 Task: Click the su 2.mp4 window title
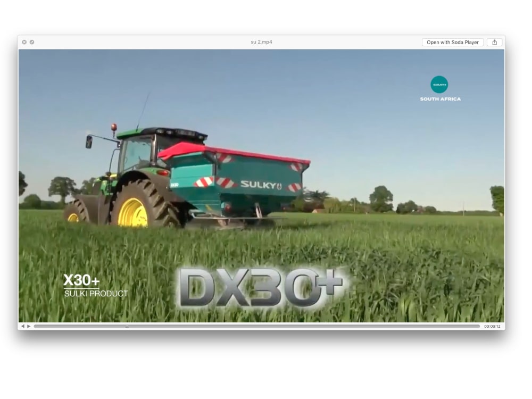point(261,42)
